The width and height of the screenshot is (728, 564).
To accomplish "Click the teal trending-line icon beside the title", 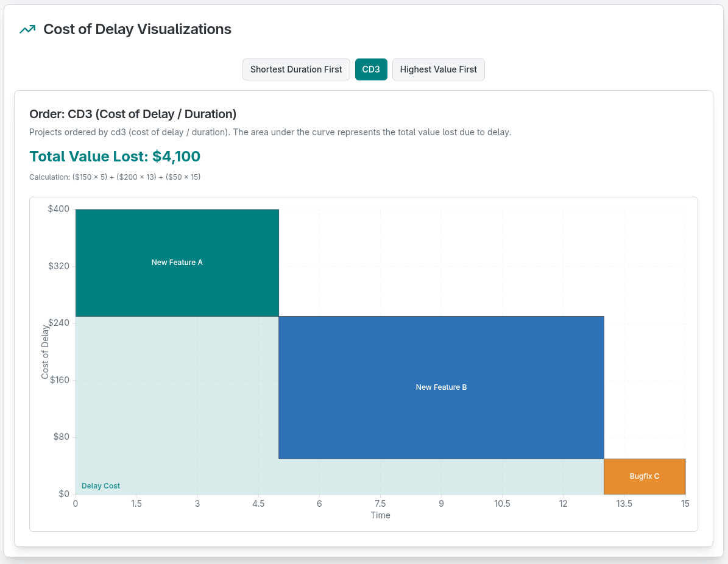I will tap(27, 29).
